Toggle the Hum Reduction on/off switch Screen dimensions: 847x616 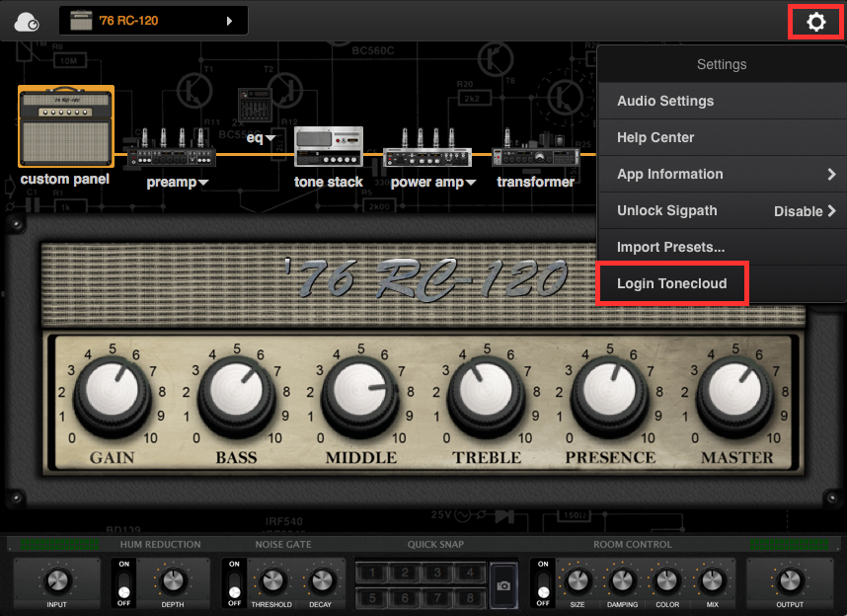coord(123,584)
